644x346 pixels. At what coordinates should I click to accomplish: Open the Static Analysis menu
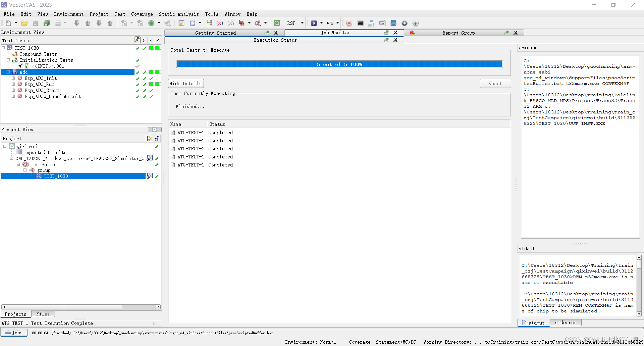[179, 14]
